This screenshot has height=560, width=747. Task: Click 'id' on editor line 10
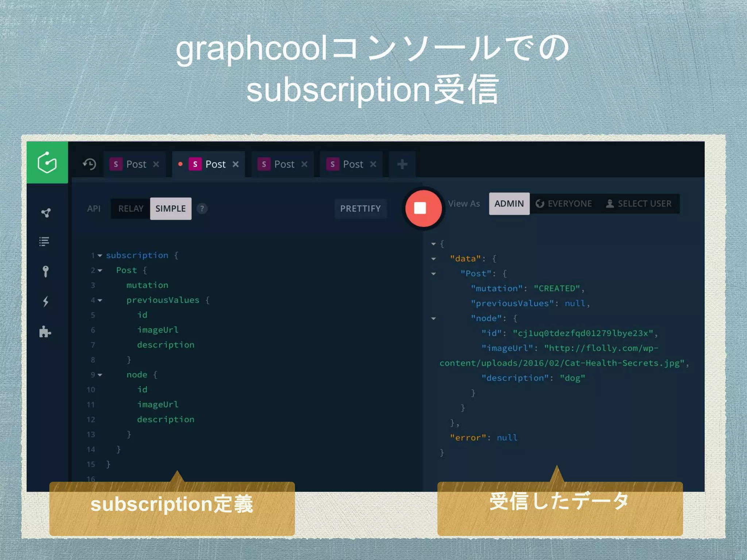(142, 390)
